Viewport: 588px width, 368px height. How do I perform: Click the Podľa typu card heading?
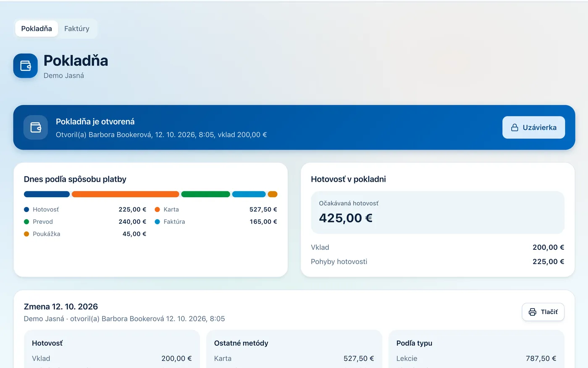414,343
